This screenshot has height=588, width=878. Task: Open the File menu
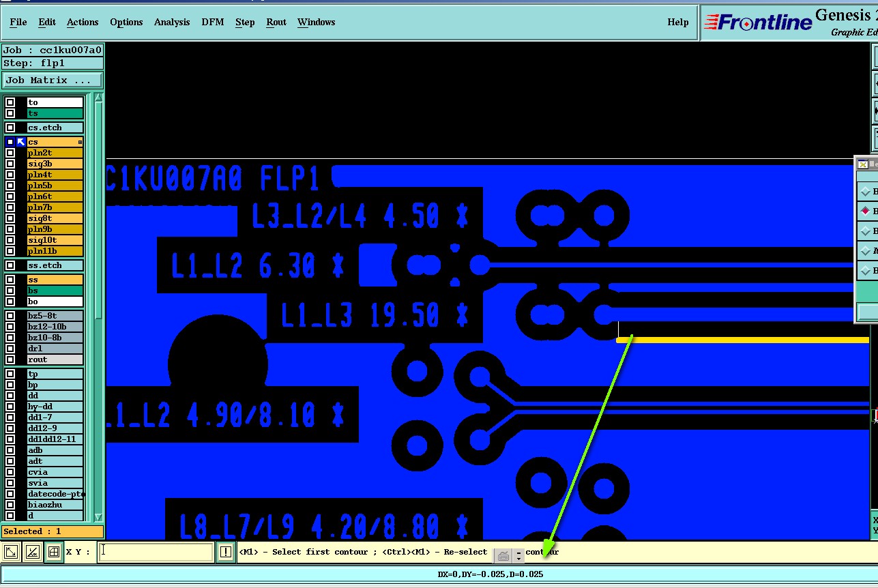[18, 22]
